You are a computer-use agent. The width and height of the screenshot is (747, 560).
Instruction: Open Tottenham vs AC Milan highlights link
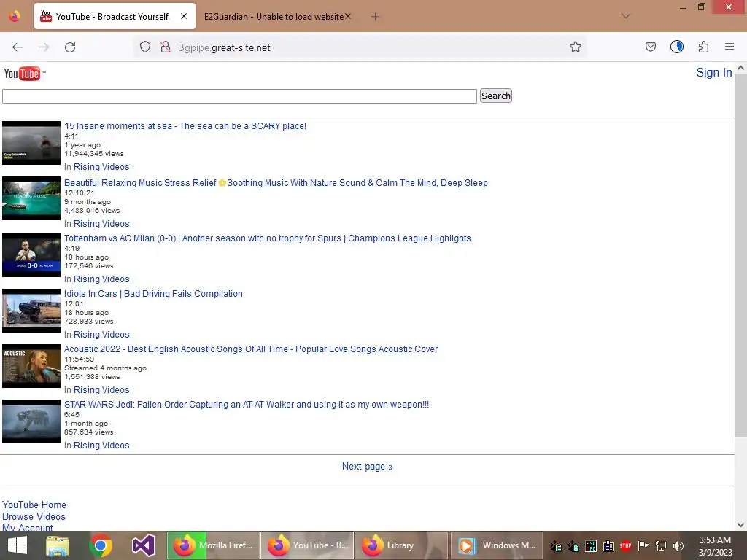click(x=267, y=238)
